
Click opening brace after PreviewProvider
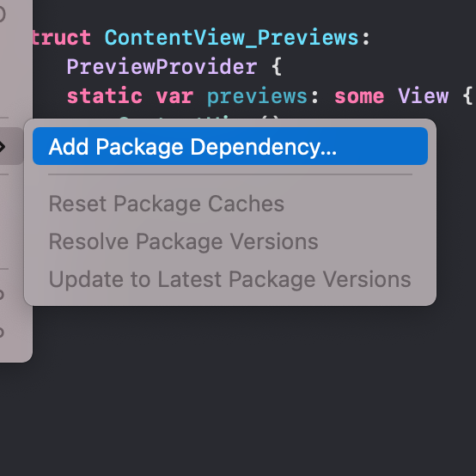[x=277, y=67]
